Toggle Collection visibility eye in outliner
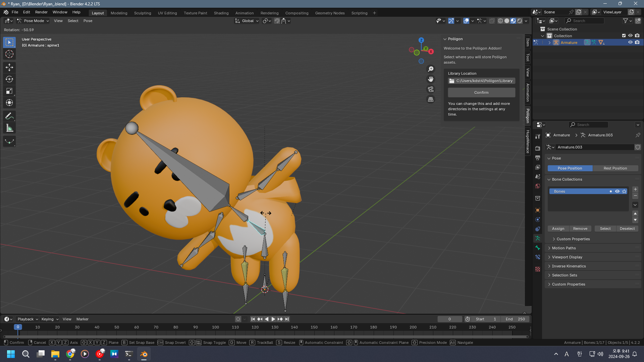The height and width of the screenshot is (362, 644). (630, 36)
